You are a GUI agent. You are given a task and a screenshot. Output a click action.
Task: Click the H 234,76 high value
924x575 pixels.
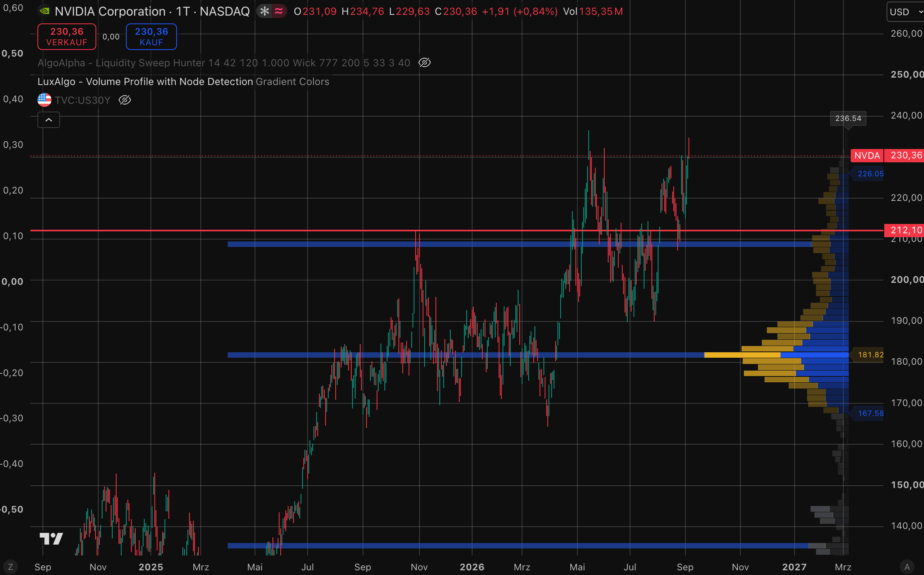[363, 11]
